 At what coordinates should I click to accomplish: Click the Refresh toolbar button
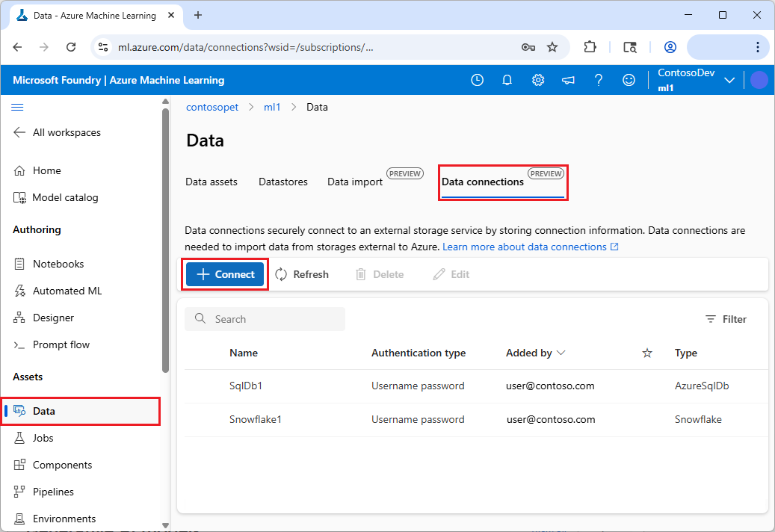click(x=302, y=274)
